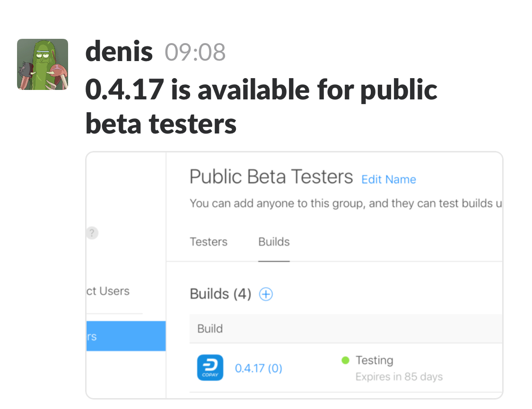Select the 'ct Users' sidebar item
This screenshot has height=409, width=532.
[x=108, y=291]
